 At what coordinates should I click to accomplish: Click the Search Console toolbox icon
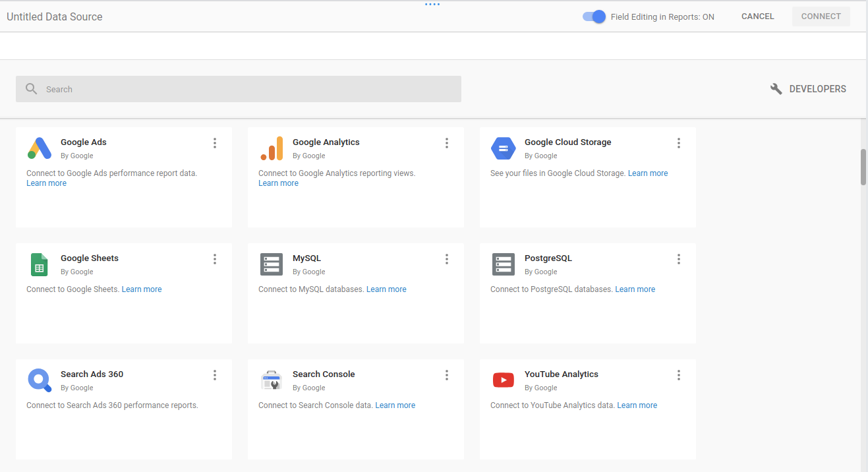[x=272, y=380]
